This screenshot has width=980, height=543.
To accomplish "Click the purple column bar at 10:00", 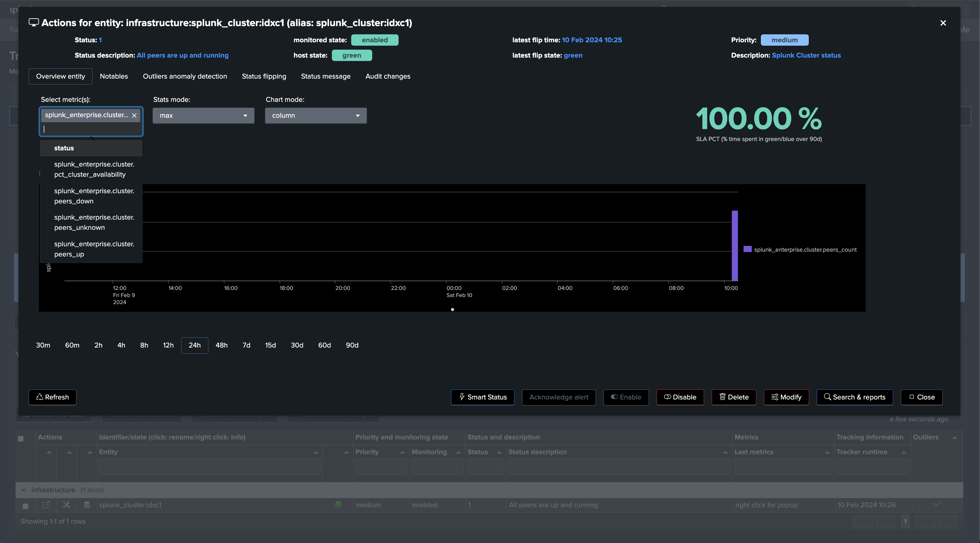I will pos(735,246).
